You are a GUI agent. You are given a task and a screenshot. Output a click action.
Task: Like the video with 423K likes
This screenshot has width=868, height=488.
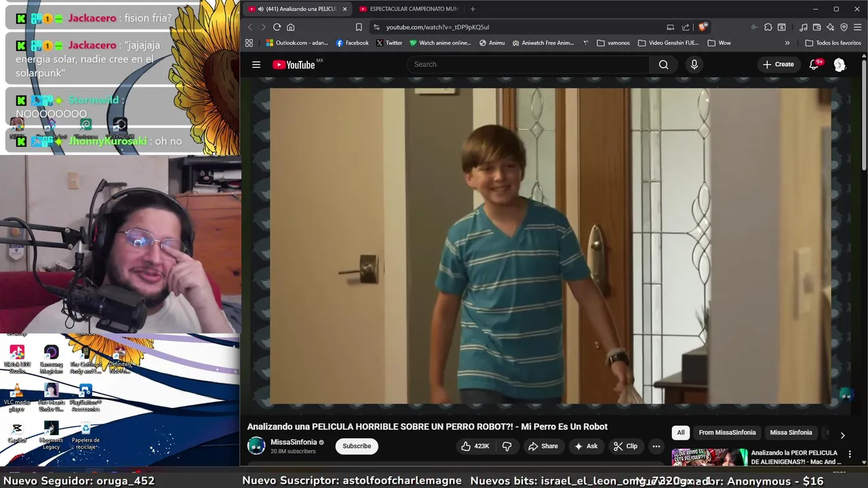(475, 446)
